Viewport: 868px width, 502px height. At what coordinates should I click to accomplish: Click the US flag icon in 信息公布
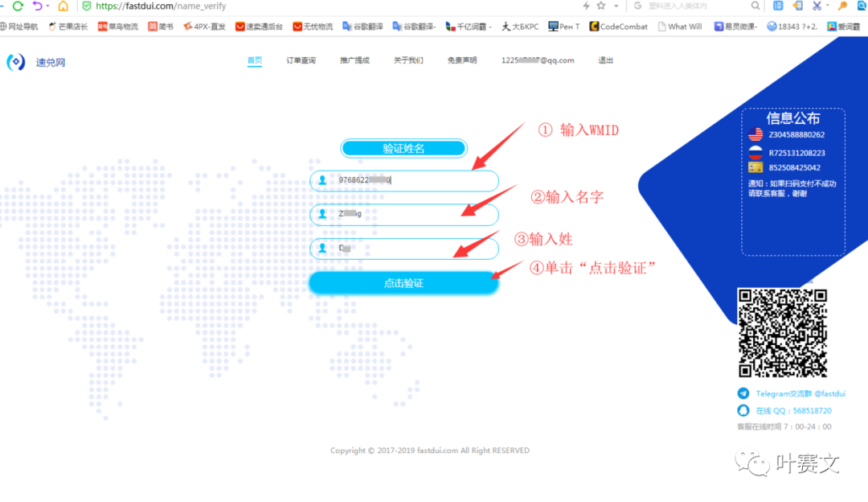click(x=755, y=134)
